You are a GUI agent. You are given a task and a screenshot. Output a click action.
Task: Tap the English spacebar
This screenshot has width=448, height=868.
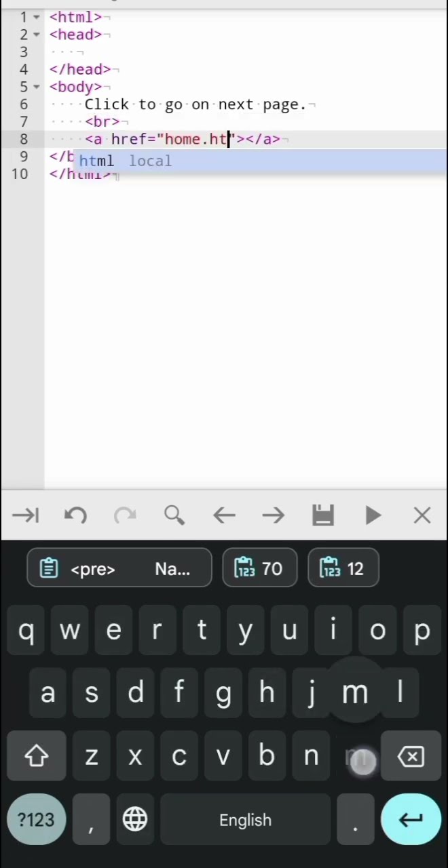pyautogui.click(x=245, y=820)
